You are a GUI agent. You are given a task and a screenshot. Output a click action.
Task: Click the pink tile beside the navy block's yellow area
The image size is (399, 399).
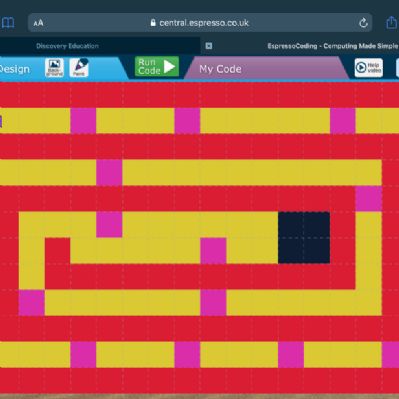213,250
